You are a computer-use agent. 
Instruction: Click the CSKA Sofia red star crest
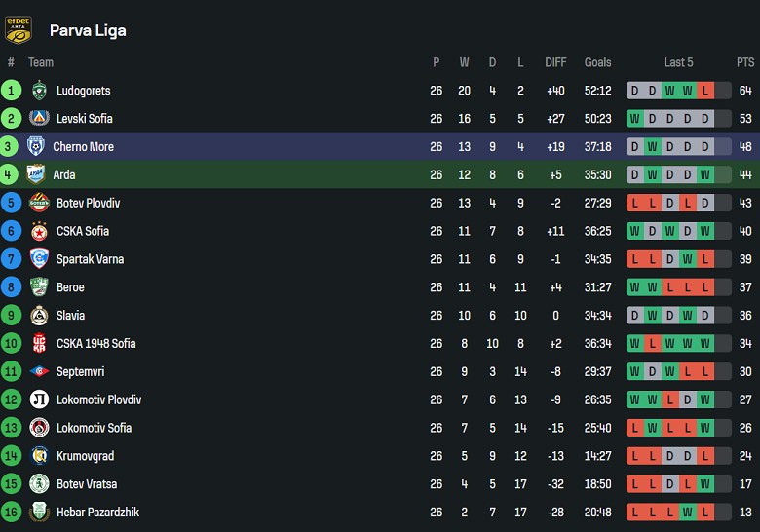coord(39,232)
